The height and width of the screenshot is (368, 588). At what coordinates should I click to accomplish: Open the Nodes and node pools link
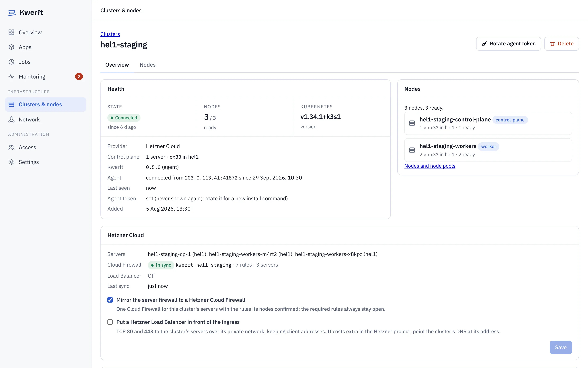430,166
